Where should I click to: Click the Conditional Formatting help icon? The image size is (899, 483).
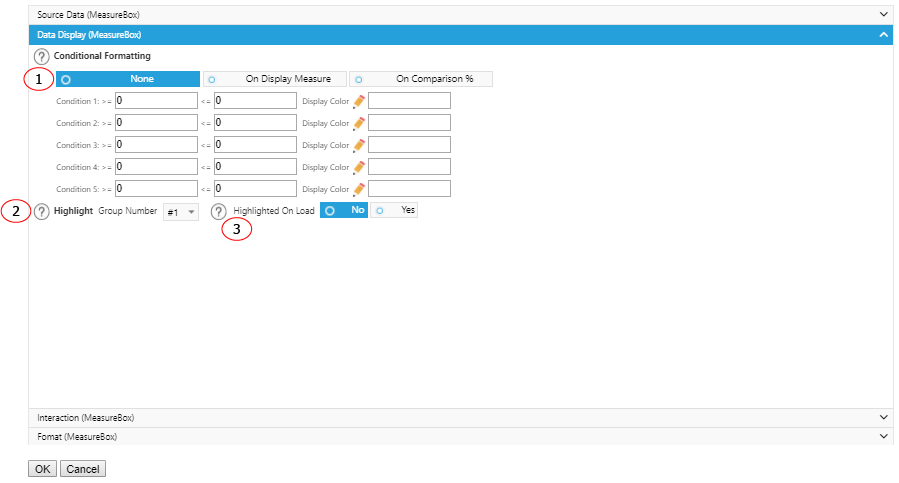[x=42, y=57]
